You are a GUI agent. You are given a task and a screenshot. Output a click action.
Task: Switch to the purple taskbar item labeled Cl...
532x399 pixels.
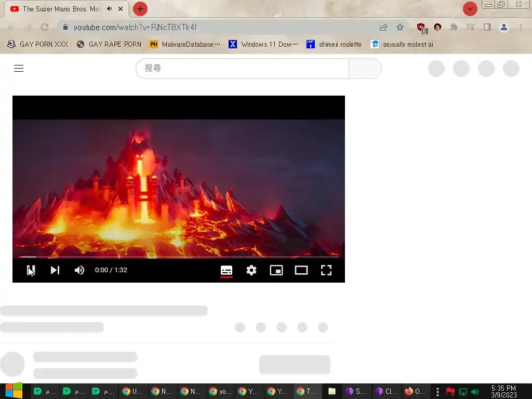tap(385, 392)
